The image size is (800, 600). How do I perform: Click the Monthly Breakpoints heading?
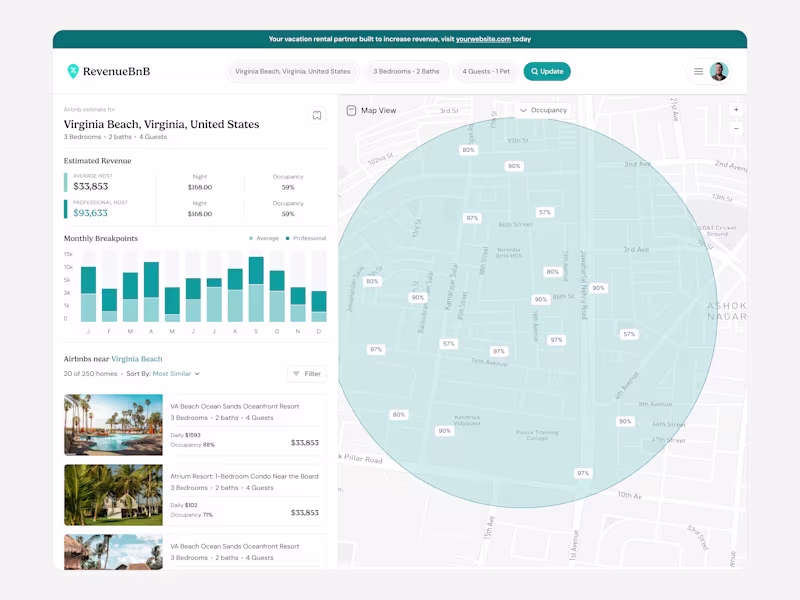pyautogui.click(x=101, y=238)
